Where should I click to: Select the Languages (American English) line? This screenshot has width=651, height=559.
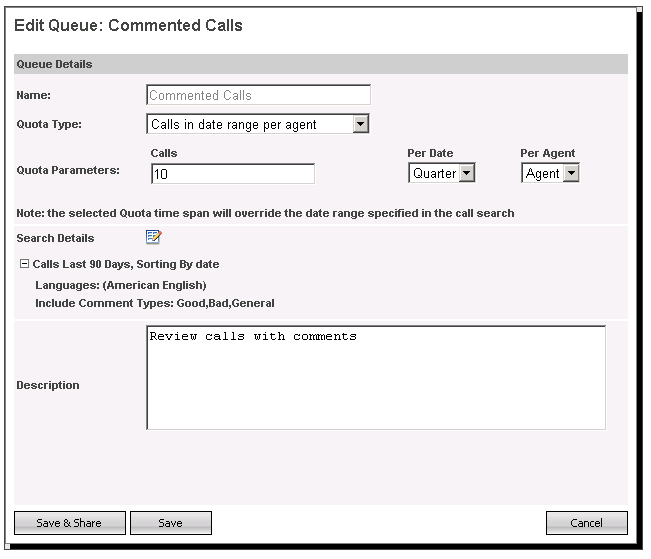120,285
